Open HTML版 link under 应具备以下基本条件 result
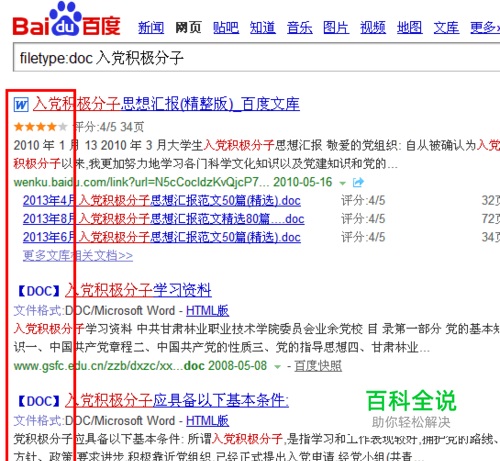The width and height of the screenshot is (500, 461). (207, 421)
